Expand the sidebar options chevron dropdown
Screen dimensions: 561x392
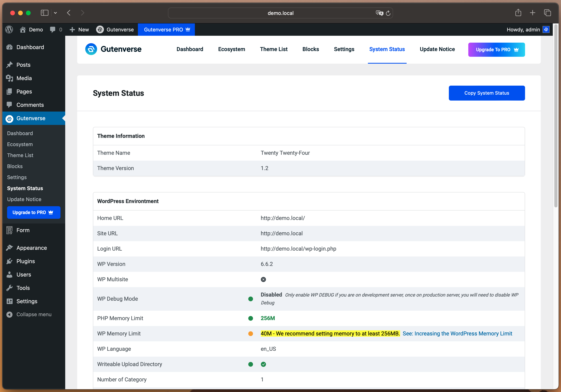click(x=55, y=13)
